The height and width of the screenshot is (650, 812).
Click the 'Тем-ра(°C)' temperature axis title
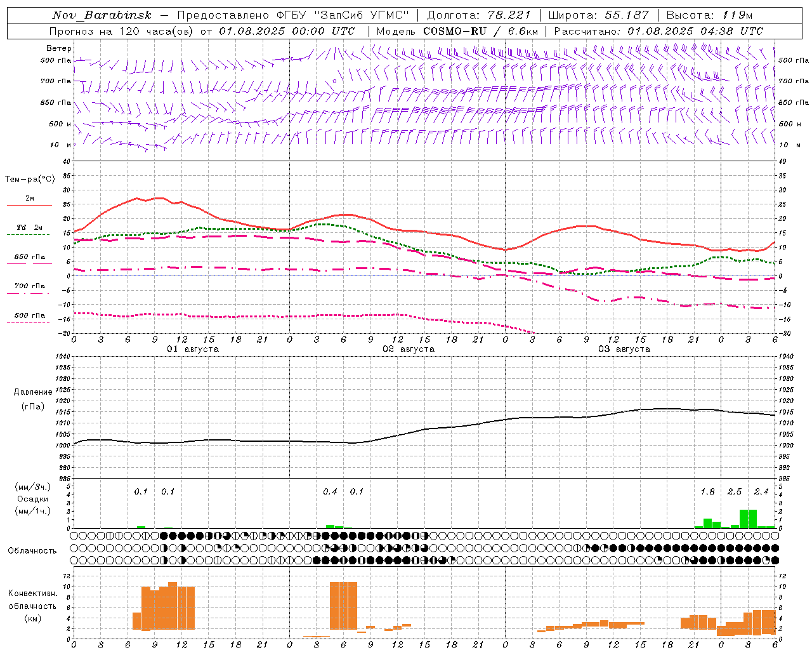click(x=30, y=180)
